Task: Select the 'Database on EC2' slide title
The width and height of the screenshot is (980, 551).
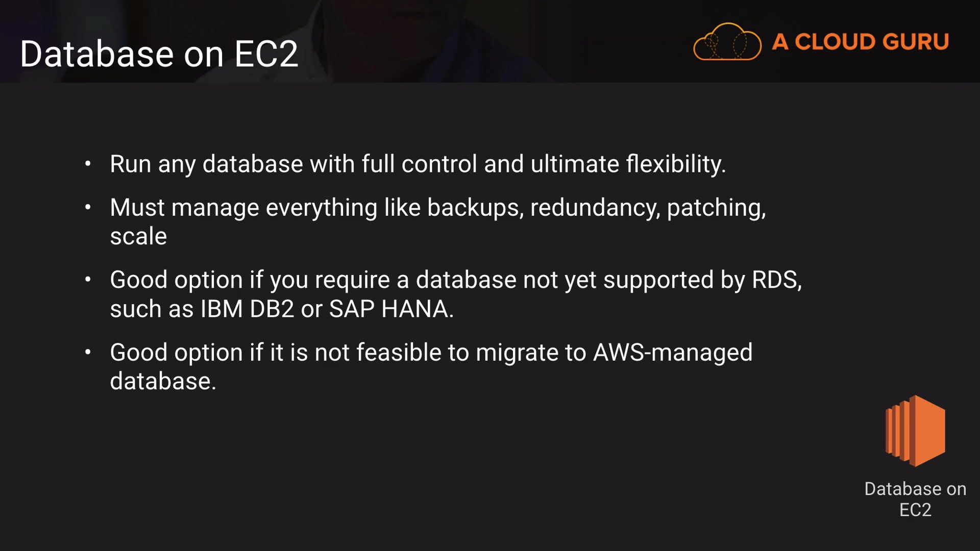Action: (x=159, y=54)
